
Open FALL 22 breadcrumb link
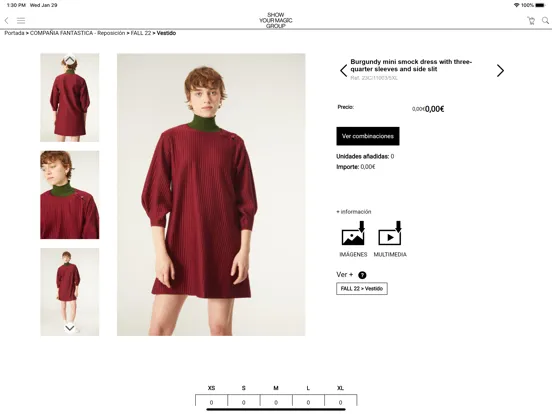(x=141, y=33)
